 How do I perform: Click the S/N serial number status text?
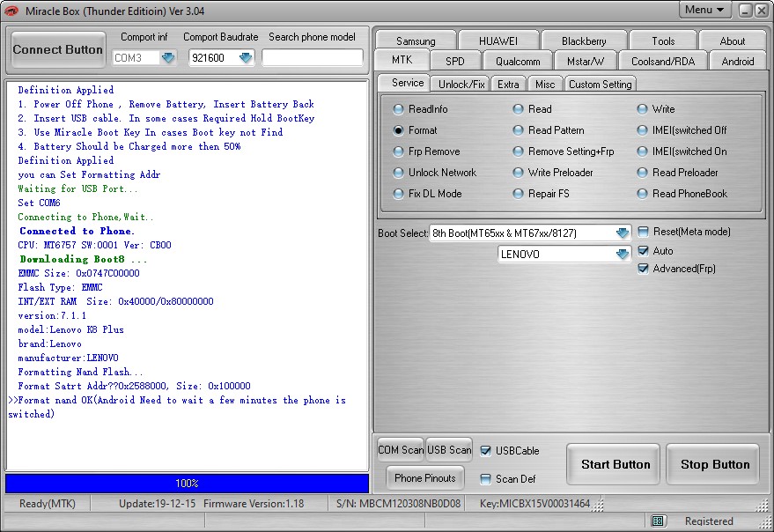pos(398,504)
